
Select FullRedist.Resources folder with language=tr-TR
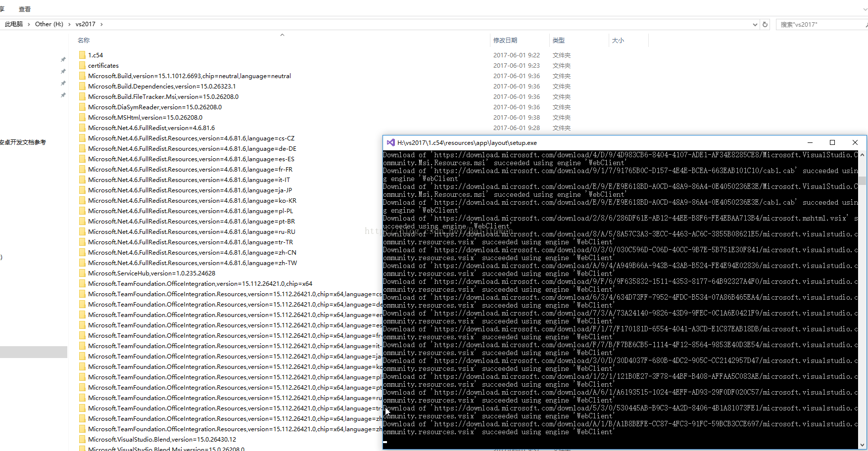191,242
